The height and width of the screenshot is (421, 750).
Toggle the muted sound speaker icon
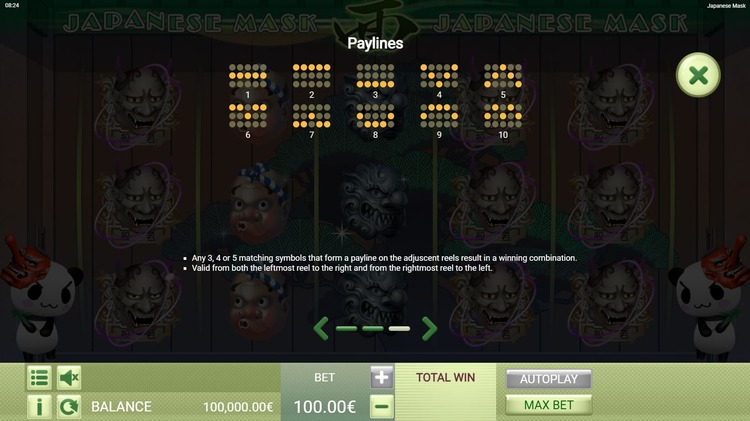(69, 378)
